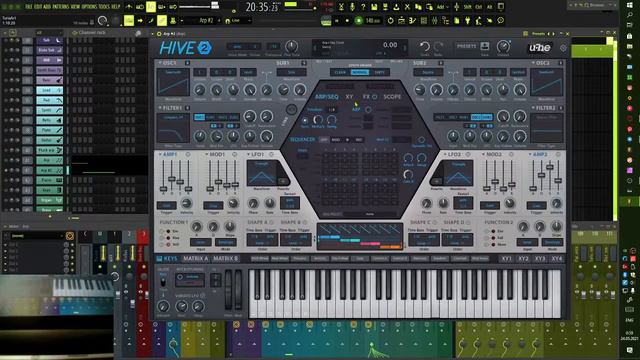Adjust the AMP1 Attack slider
The height and width of the screenshot is (360, 640).
(x=163, y=189)
